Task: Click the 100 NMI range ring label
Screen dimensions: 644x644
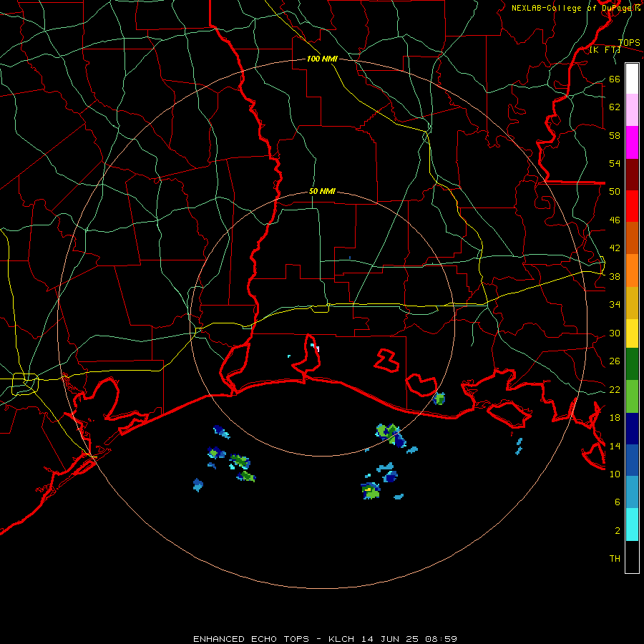Action: (x=322, y=59)
